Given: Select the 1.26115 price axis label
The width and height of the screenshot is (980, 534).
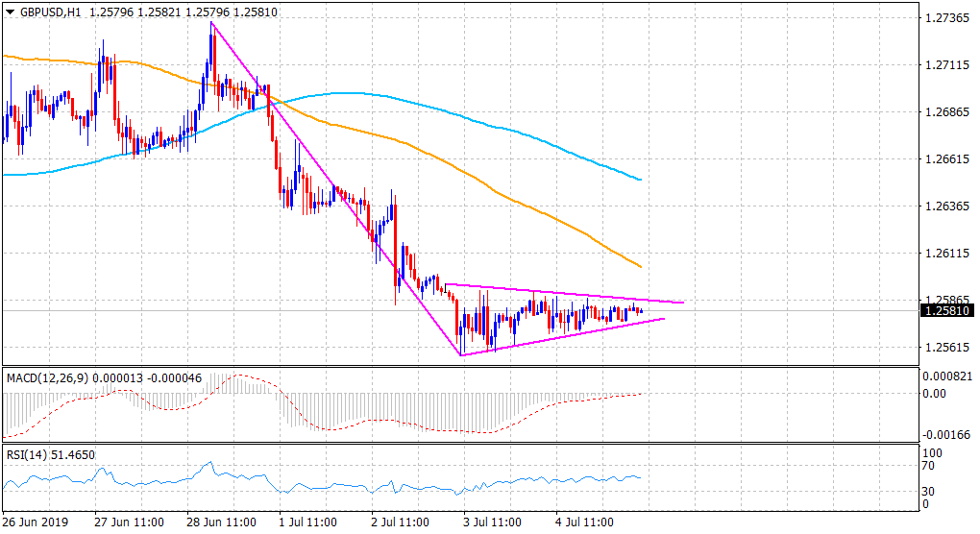Looking at the screenshot, I should coord(947,254).
